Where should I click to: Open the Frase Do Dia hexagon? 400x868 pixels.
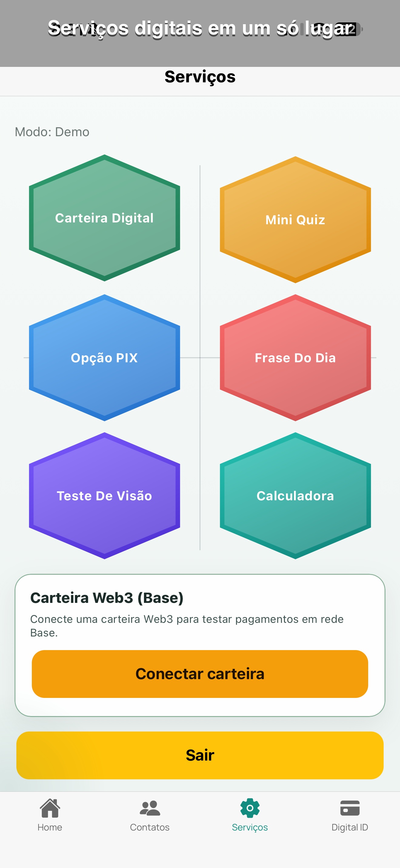coord(295,358)
